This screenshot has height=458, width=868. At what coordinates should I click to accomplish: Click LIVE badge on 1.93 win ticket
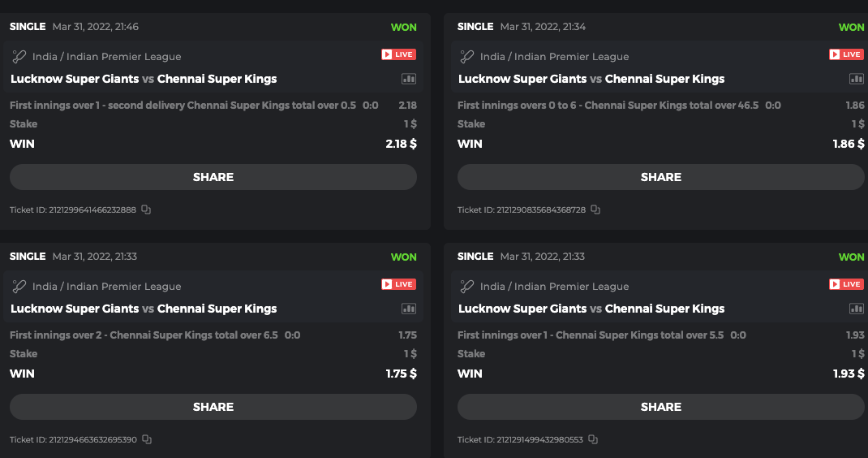point(846,284)
